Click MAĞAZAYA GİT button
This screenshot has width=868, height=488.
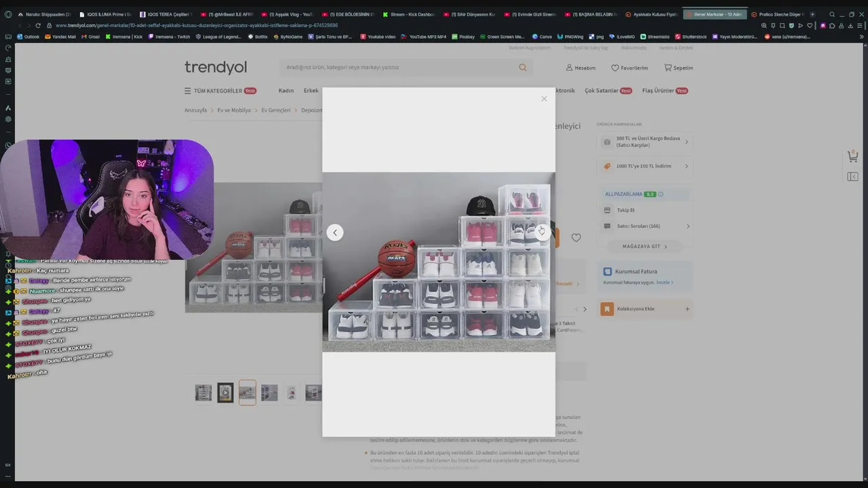pos(645,247)
